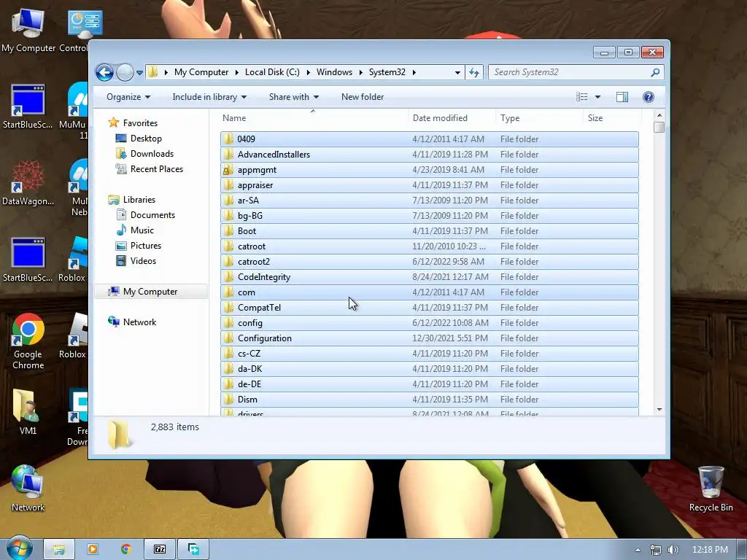Open Google Chrome desktop shortcut
The height and width of the screenshot is (560, 747).
28,341
